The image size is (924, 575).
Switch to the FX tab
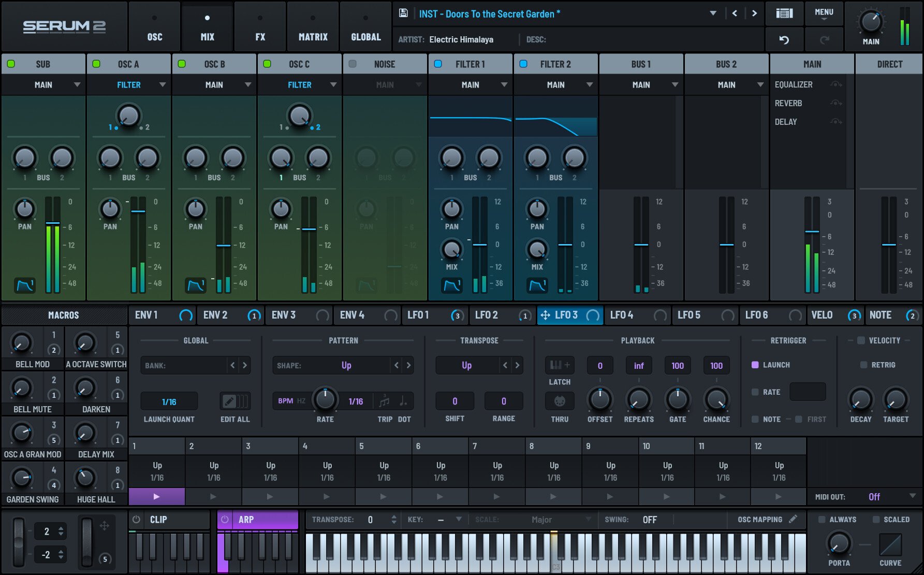260,26
